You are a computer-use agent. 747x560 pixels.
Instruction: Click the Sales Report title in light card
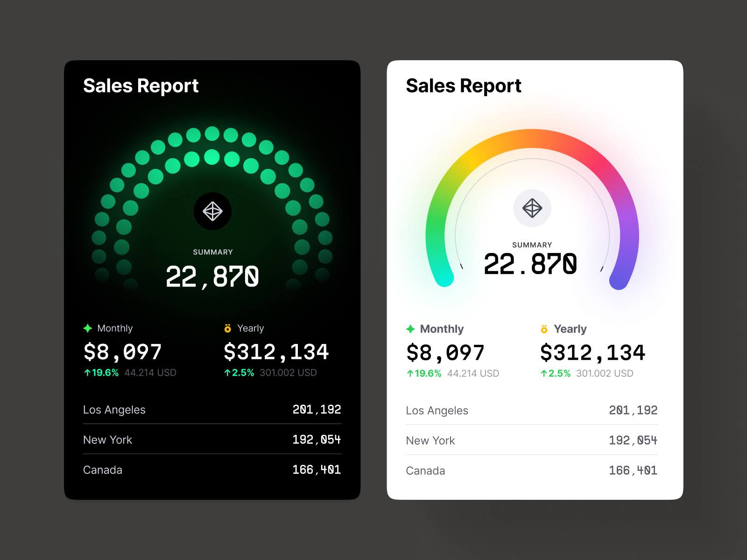pos(464,86)
